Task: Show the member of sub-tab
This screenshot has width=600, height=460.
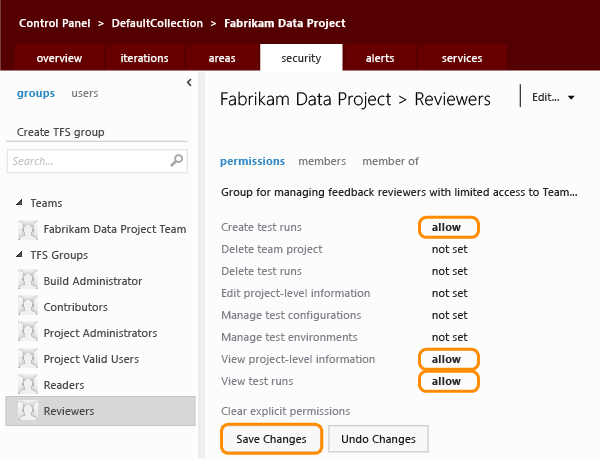Action: (x=390, y=161)
